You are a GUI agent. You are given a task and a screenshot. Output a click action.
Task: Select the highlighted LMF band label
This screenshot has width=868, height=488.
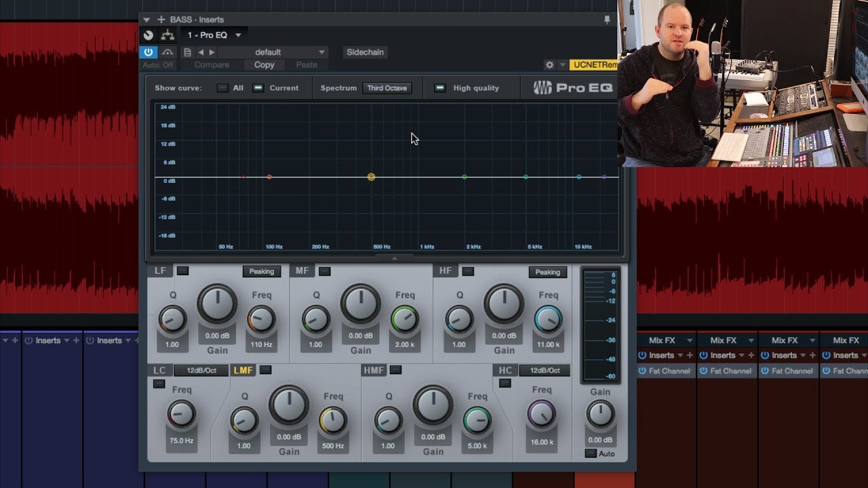click(x=243, y=370)
